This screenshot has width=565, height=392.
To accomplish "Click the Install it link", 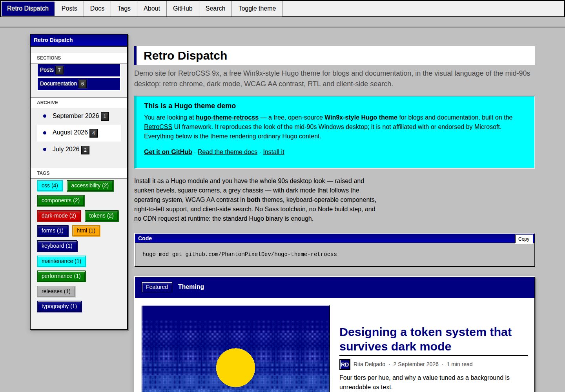I will (x=273, y=152).
